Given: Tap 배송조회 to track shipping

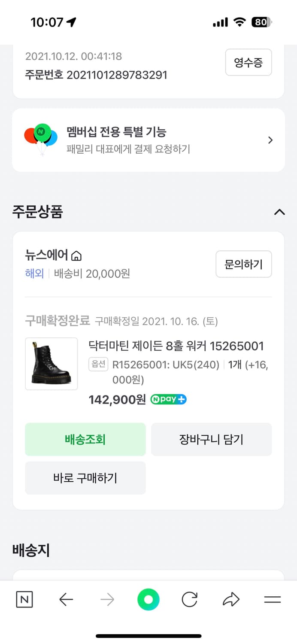Looking at the screenshot, I should pyautogui.click(x=85, y=439).
